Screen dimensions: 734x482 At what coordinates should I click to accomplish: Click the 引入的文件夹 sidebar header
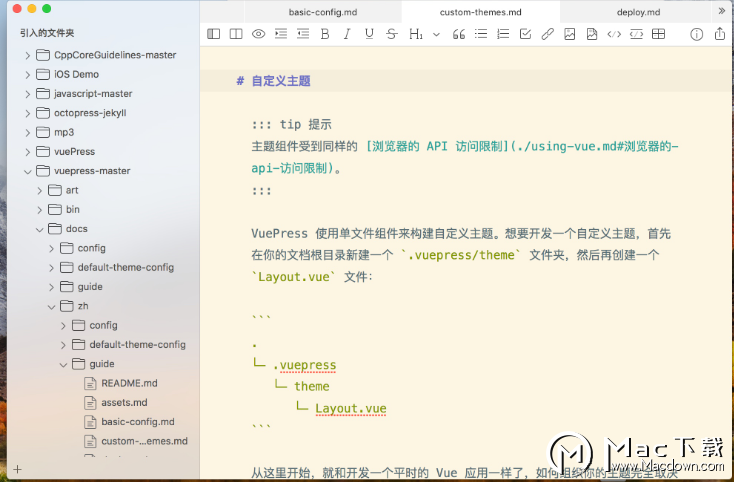point(47,33)
